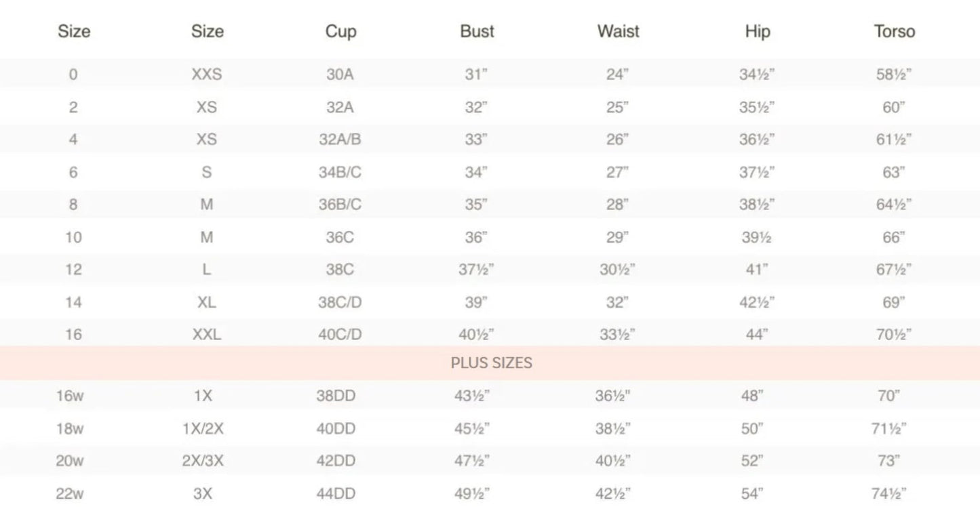Select the 2X/3X size label

pyautogui.click(x=203, y=461)
